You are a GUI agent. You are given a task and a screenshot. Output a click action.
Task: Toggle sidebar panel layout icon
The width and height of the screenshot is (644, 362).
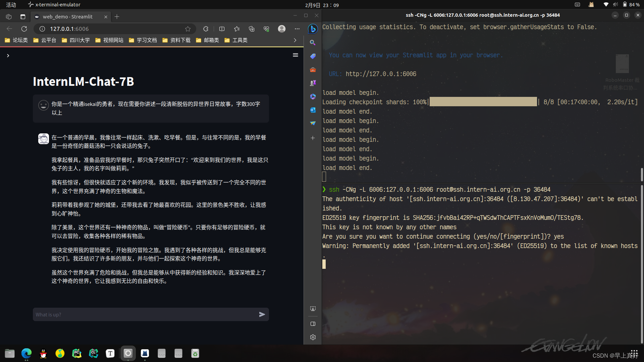coord(313,324)
